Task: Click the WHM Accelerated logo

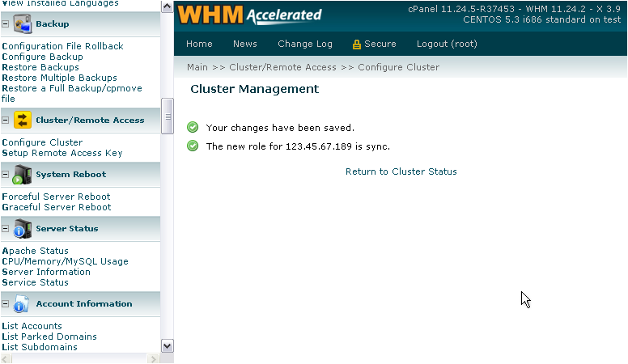Action: click(x=249, y=15)
